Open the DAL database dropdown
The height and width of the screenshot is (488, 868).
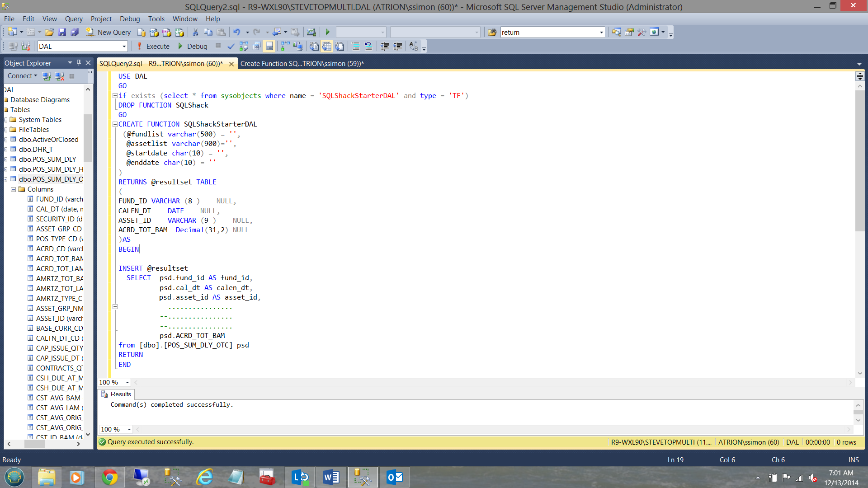[x=124, y=46]
